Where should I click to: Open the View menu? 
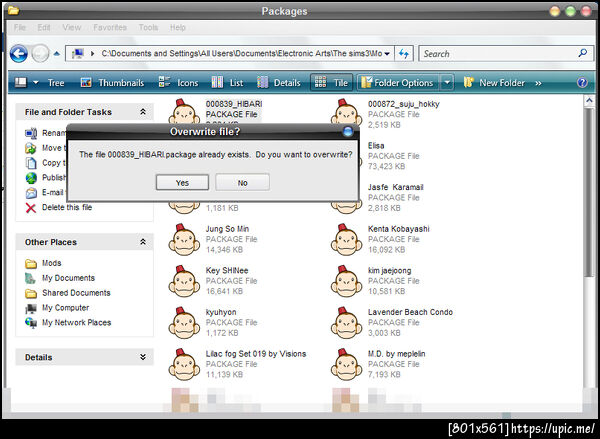[x=72, y=28]
